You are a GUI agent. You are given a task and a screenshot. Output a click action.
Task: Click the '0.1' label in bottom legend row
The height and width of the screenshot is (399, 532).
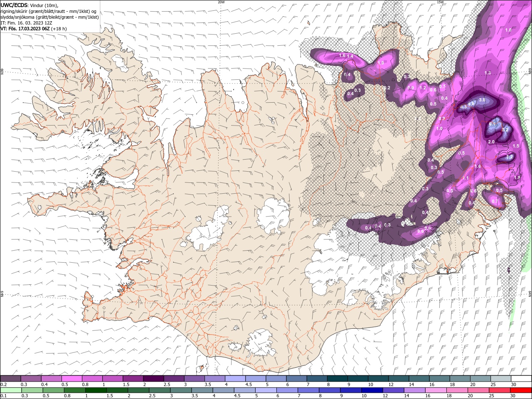3,396
